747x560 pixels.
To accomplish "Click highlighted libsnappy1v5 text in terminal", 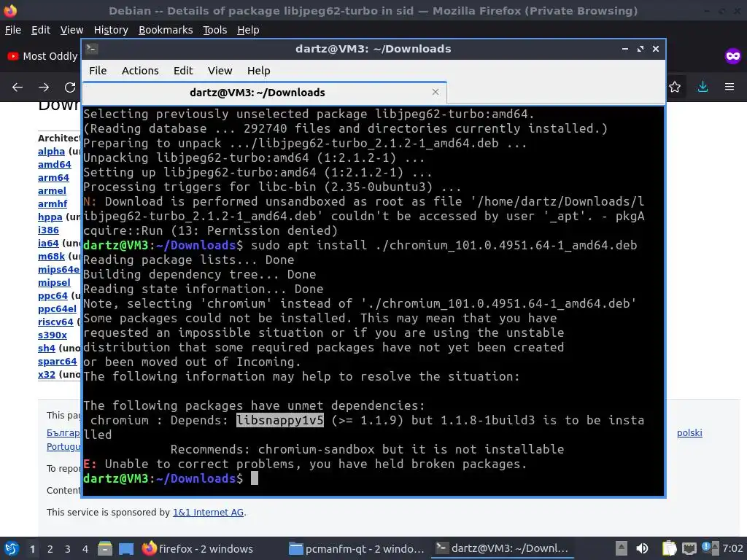I will pyautogui.click(x=280, y=420).
